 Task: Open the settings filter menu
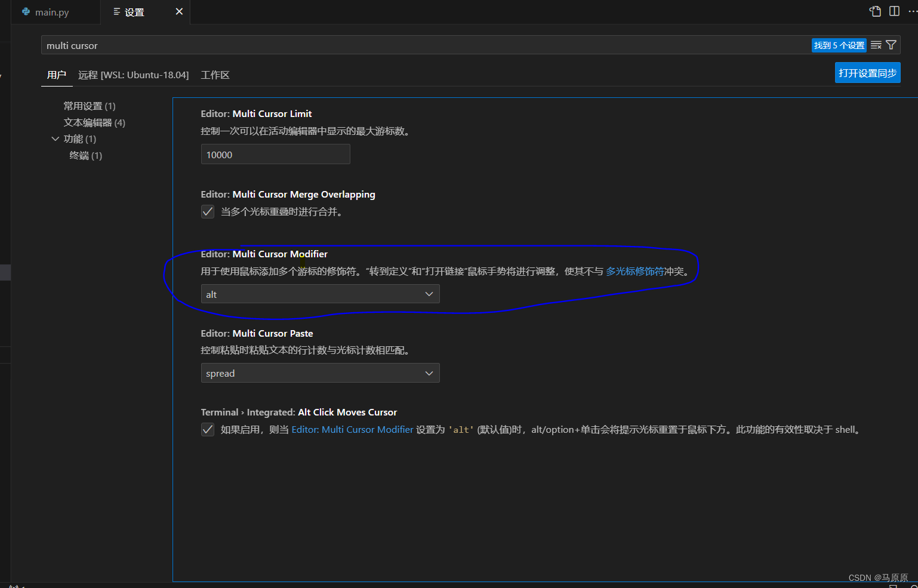pyautogui.click(x=891, y=44)
